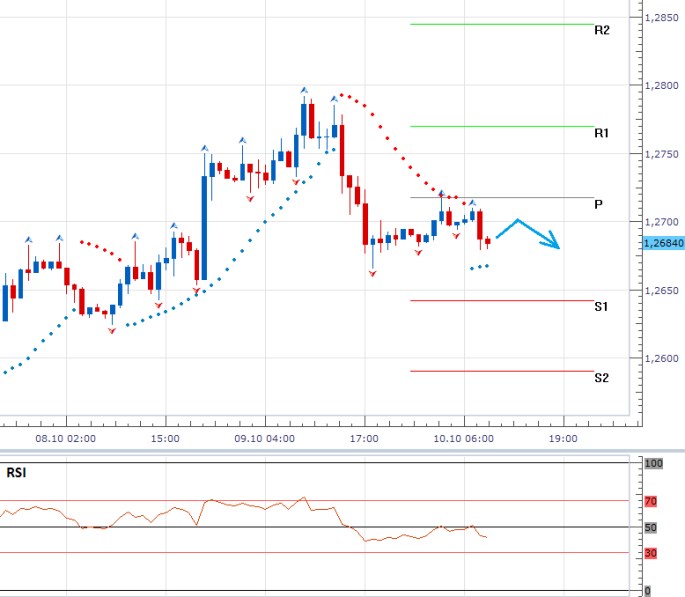Click the S1 support label

pos(602,307)
